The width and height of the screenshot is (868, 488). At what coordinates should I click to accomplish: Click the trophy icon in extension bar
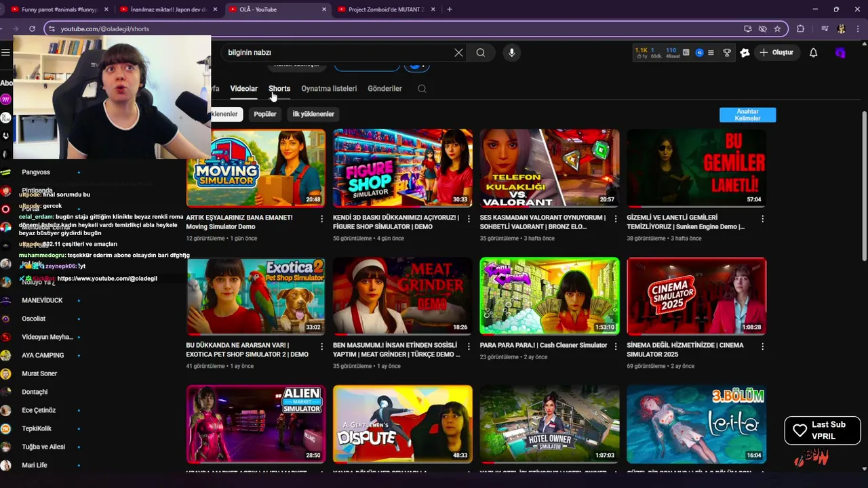(x=726, y=52)
